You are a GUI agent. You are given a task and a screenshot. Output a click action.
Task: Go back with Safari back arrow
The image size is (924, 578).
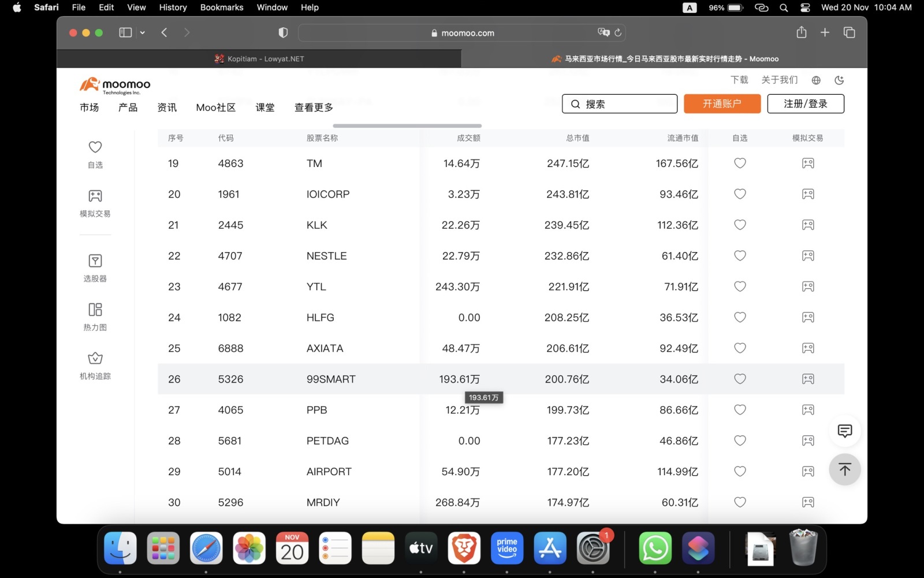point(164,33)
